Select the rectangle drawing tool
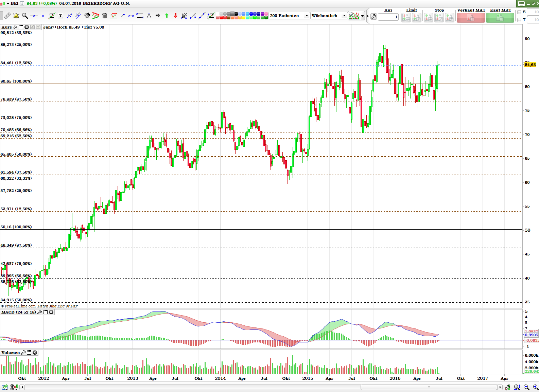 coord(140,16)
